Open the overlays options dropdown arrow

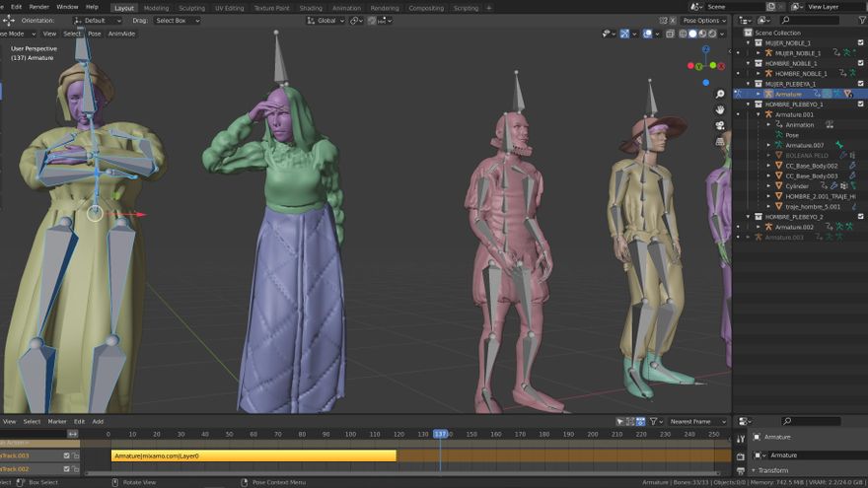[x=657, y=34]
